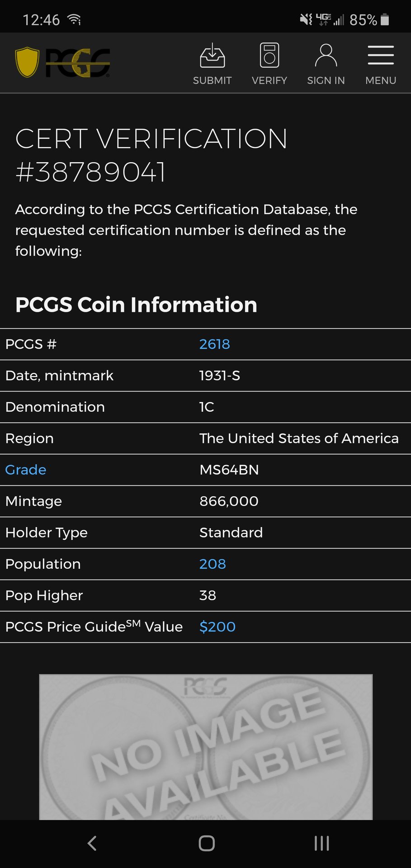Follow the Grade label link

tap(26, 470)
